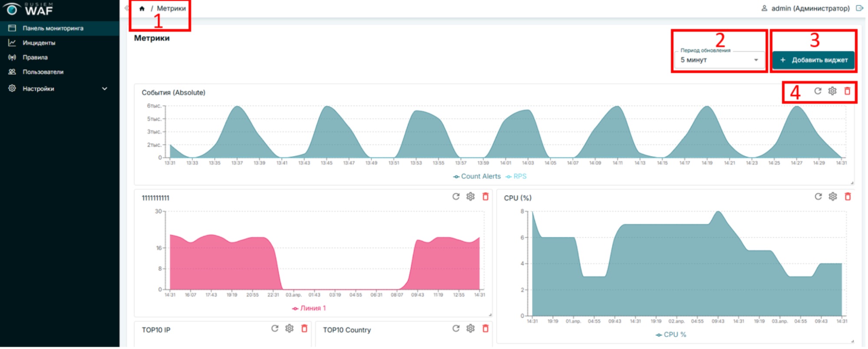Click the Добавить виджет button
This screenshot has height=349, width=868.
click(813, 60)
